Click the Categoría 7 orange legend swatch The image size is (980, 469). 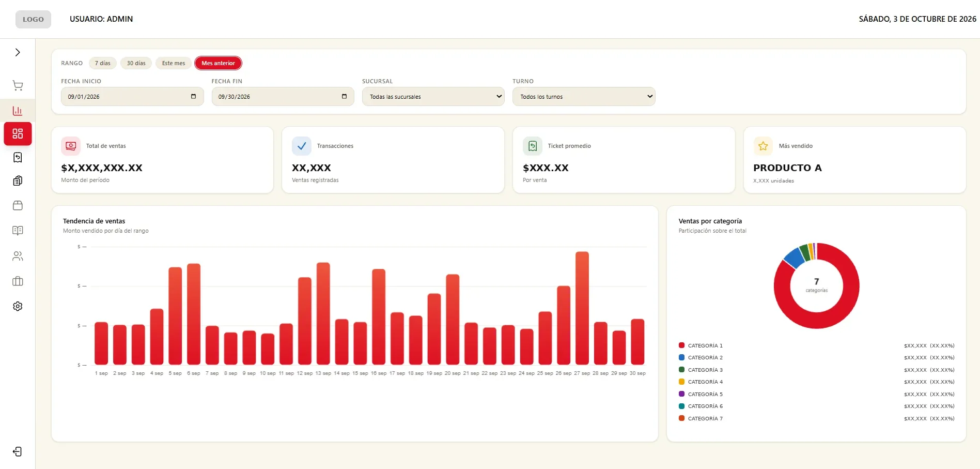pyautogui.click(x=681, y=418)
